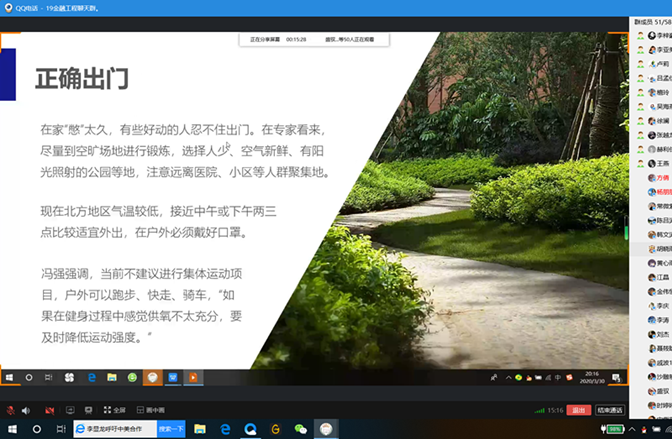The width and height of the screenshot is (672, 439).
Task: Open WeChat from the taskbar
Action: click(300, 429)
